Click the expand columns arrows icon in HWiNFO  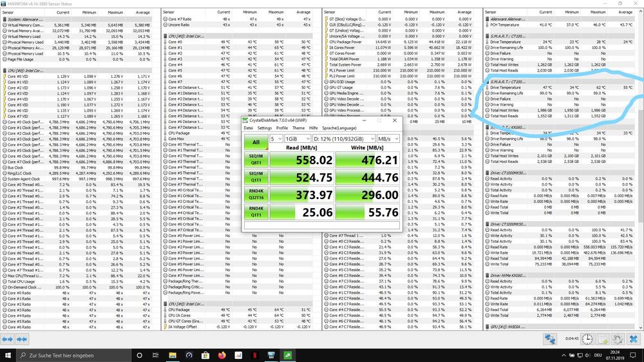point(8,339)
